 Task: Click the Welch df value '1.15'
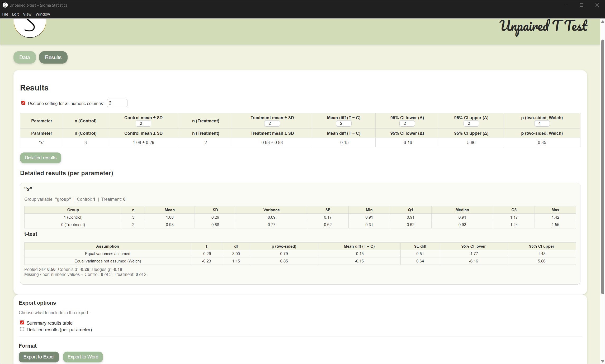(x=236, y=261)
